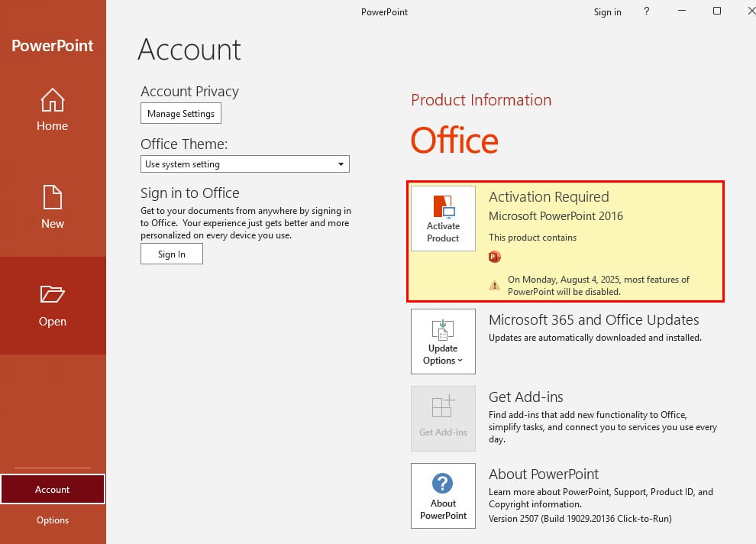Click Sign in link in title bar
Viewport: 756px width, 544px height.
tap(608, 12)
